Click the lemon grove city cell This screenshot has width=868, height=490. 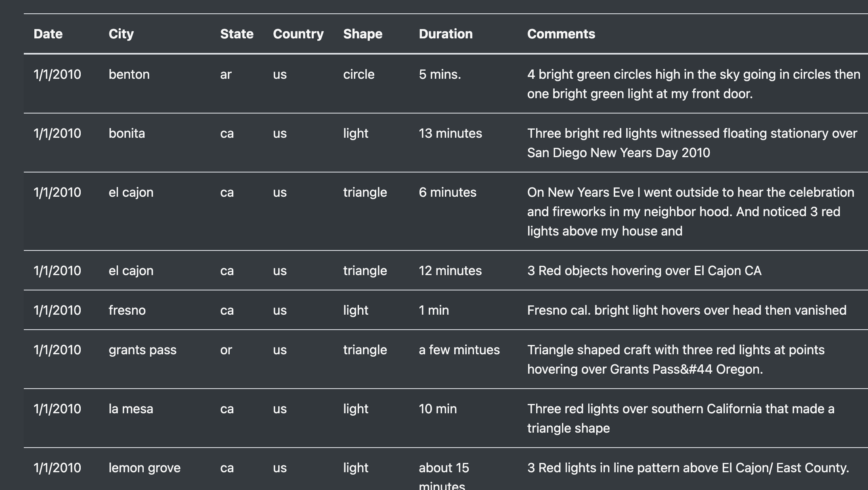click(x=145, y=468)
